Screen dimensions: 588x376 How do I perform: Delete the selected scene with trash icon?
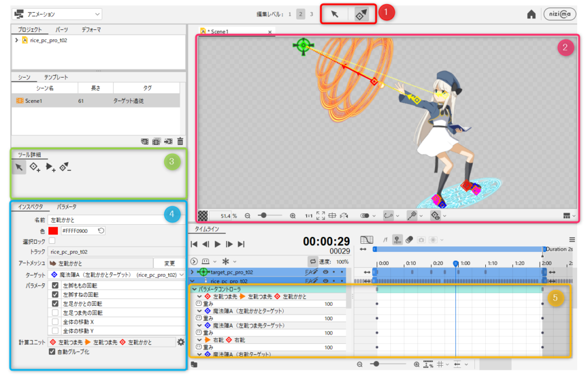[x=180, y=141]
